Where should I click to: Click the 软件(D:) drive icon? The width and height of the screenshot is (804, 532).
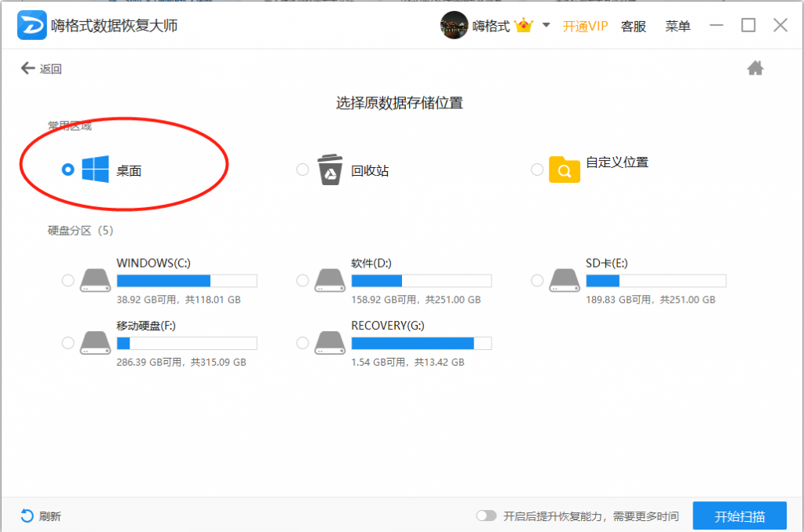[331, 280]
